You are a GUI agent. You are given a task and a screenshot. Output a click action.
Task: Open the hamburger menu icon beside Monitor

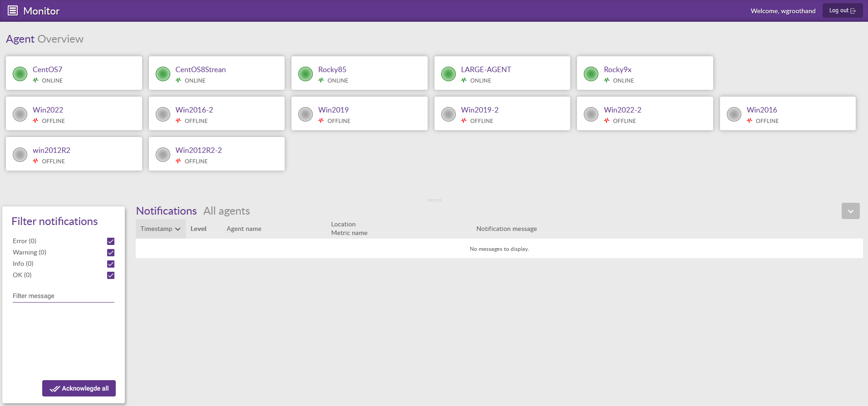point(13,10)
